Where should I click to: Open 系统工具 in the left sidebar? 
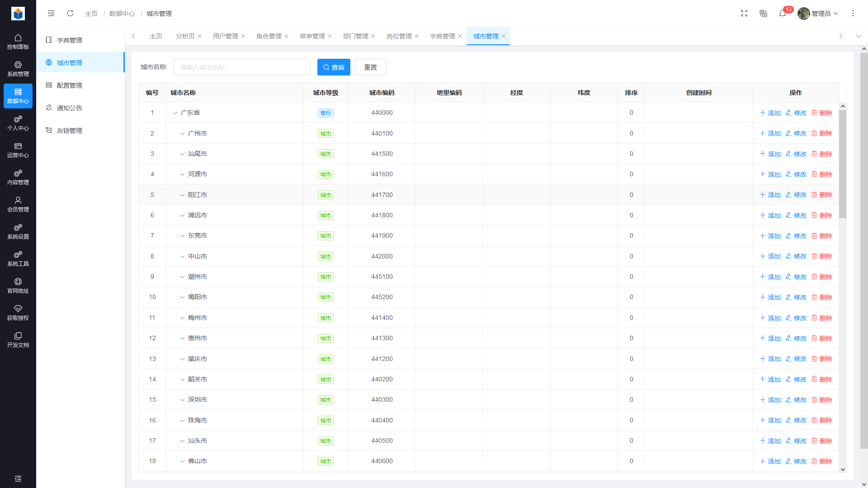(18, 258)
